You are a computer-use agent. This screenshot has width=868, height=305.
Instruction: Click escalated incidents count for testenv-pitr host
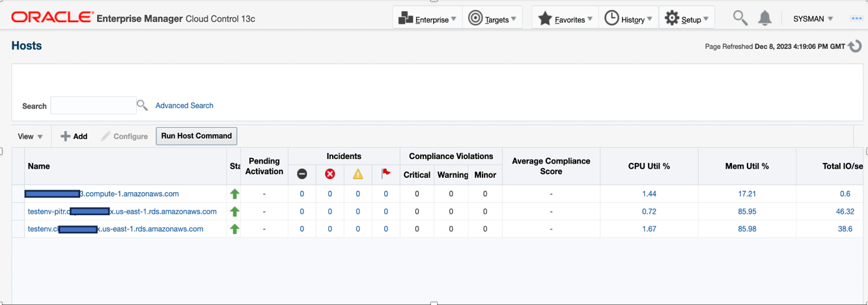(386, 211)
